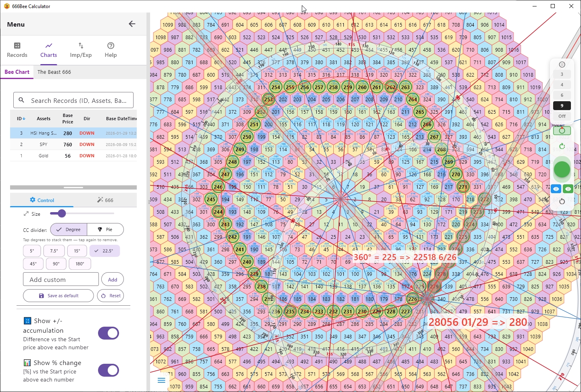This screenshot has height=392, width=581.
Task: Select ring option 3
Action: pyautogui.click(x=562, y=74)
